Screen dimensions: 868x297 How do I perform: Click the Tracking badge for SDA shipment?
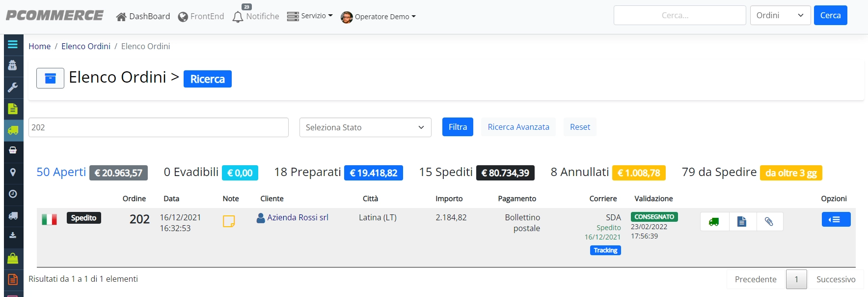click(x=605, y=250)
